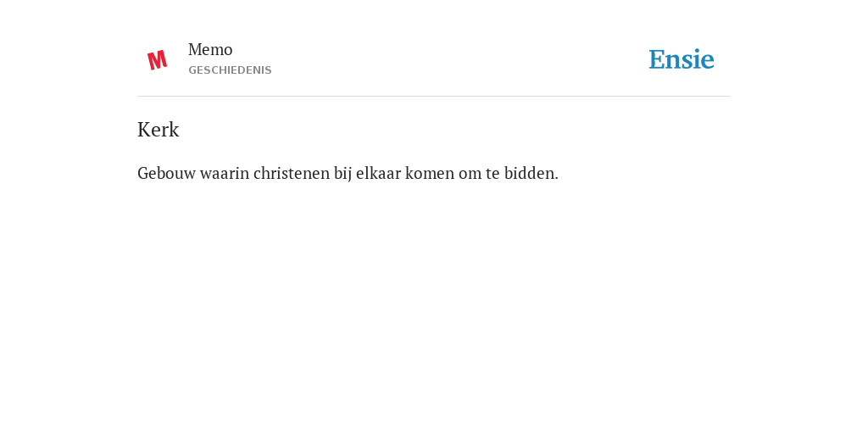Click the empty white area below the definition
Viewport: 868px width, 434px height.
[434, 304]
